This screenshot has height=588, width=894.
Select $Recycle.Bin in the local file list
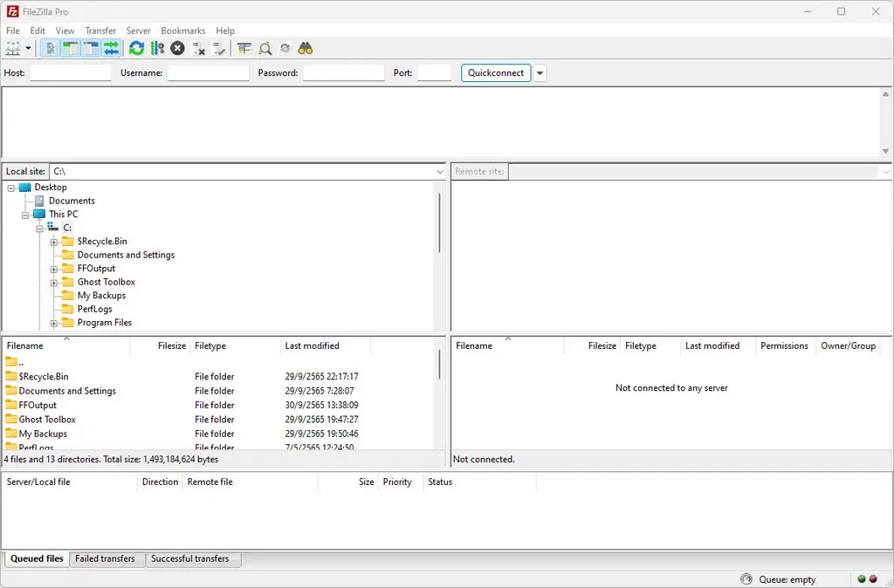(x=219, y=377)
